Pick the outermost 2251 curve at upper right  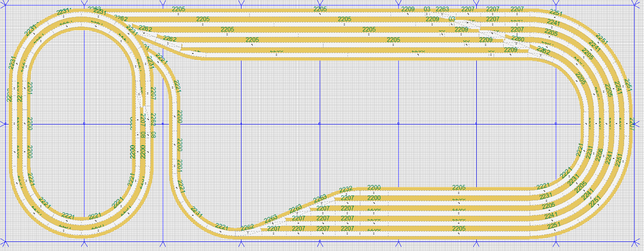(555, 13)
